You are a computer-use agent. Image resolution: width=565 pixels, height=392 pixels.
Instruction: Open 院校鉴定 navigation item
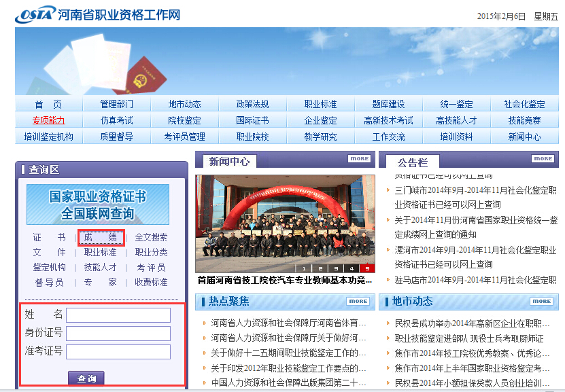(x=184, y=120)
